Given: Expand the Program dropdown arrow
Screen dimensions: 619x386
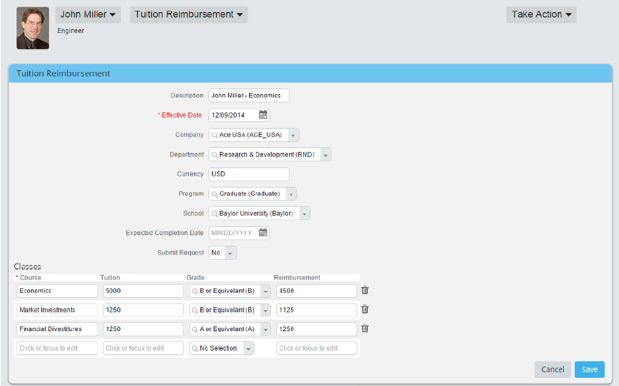Looking at the screenshot, I should (x=291, y=194).
